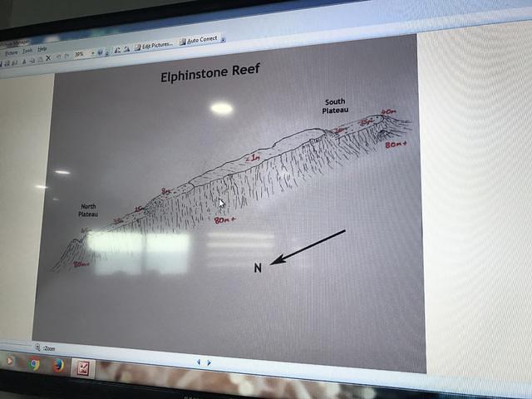Screen dimensions: 532x399
Task: Open the Help menu
Action: point(42,49)
